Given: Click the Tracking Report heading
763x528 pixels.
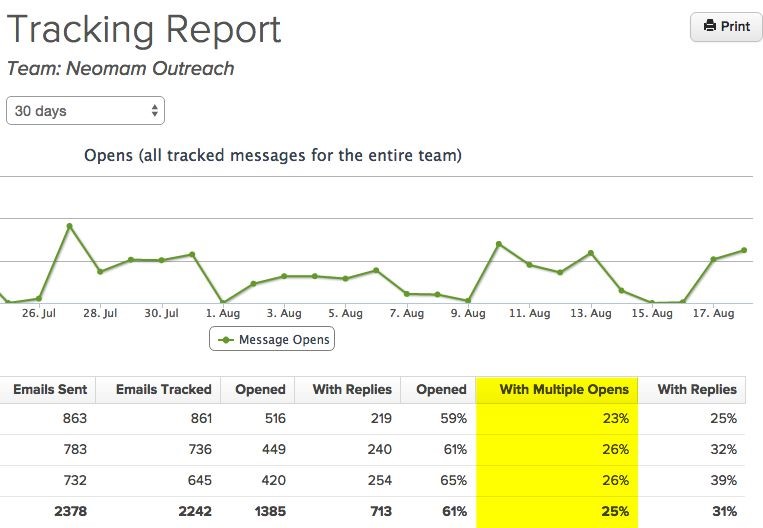Looking at the screenshot, I should pyautogui.click(x=144, y=29).
